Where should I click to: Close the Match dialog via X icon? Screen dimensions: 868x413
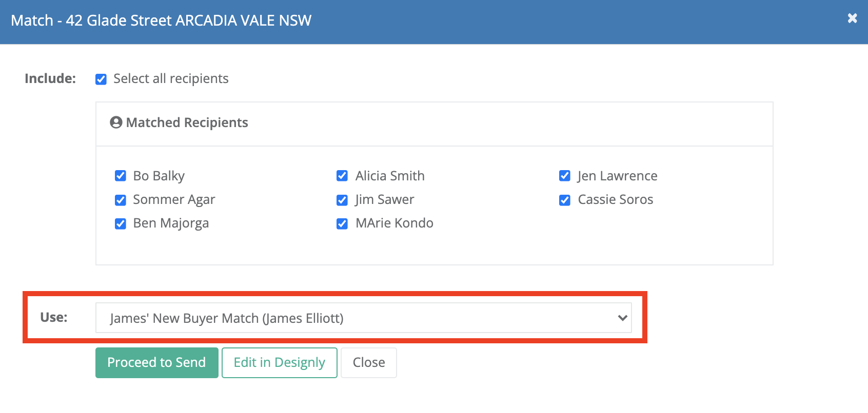click(x=852, y=18)
